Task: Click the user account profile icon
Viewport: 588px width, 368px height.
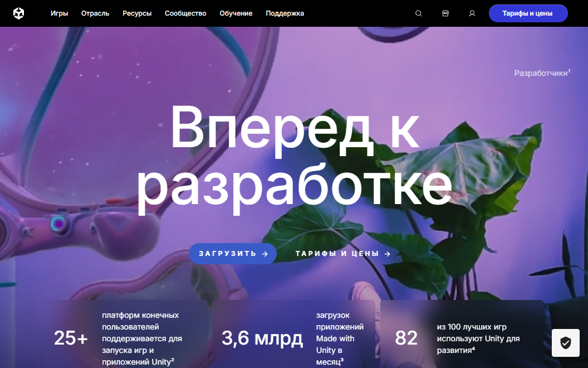Action: tap(472, 13)
